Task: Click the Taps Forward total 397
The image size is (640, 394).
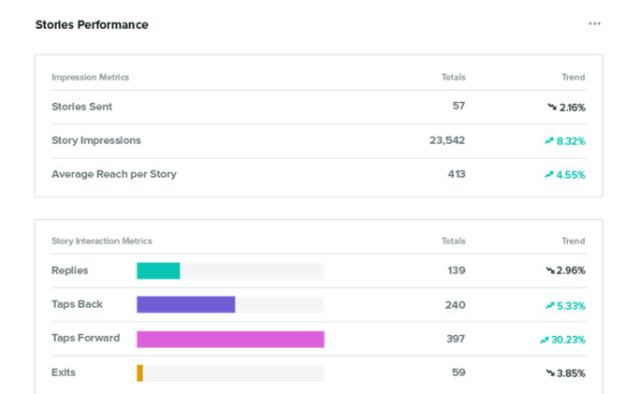Action: tap(456, 339)
